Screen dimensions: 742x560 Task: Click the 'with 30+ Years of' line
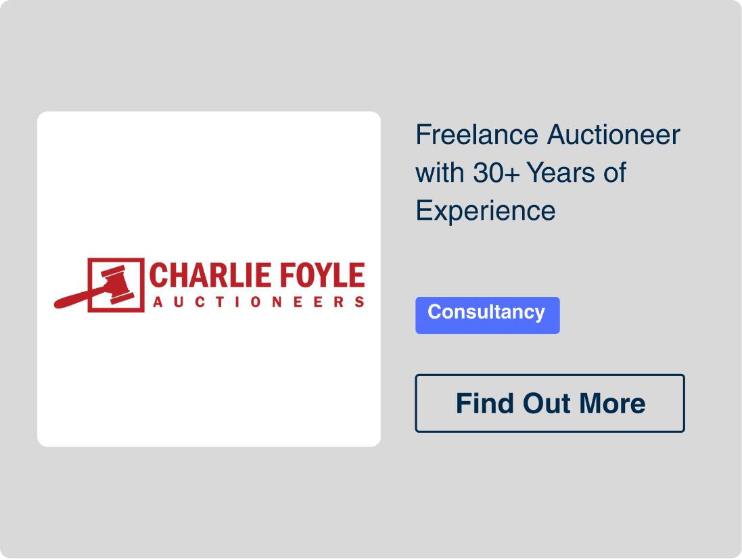coord(520,173)
